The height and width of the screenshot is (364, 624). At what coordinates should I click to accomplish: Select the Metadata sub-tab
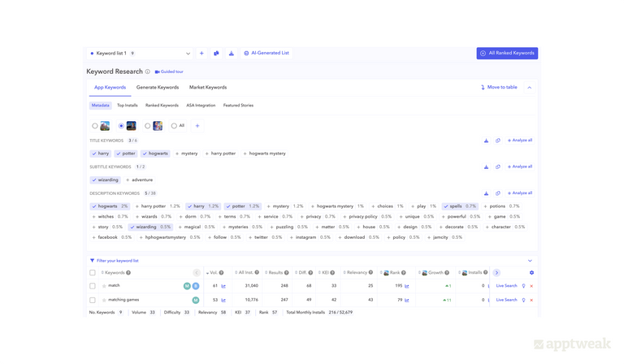click(100, 106)
